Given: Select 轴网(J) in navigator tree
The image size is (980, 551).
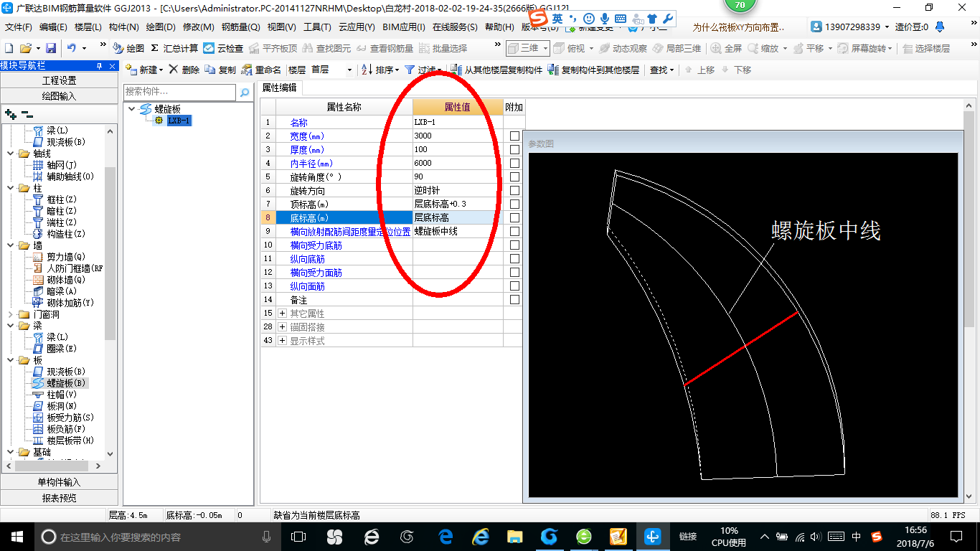Looking at the screenshot, I should [62, 165].
